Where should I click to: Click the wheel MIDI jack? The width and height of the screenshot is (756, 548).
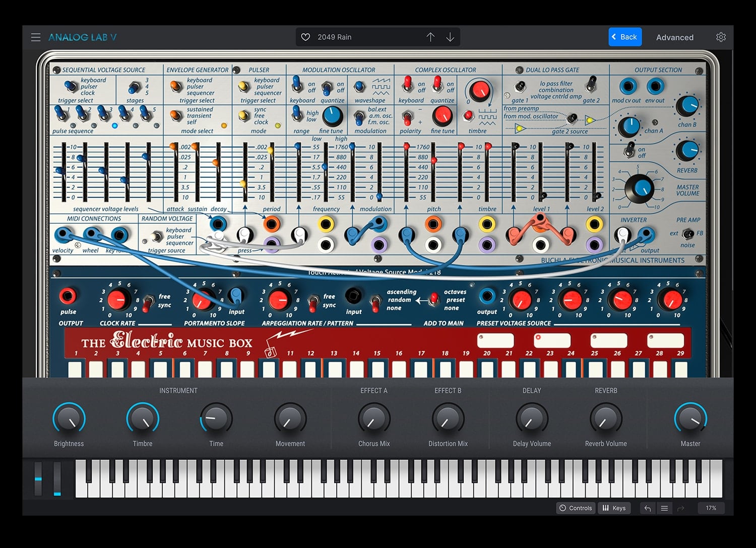click(x=91, y=234)
